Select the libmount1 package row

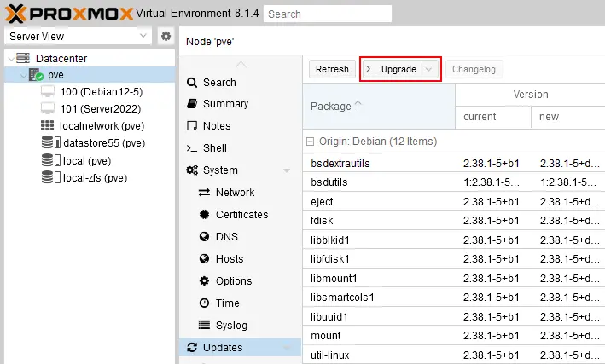click(454, 278)
